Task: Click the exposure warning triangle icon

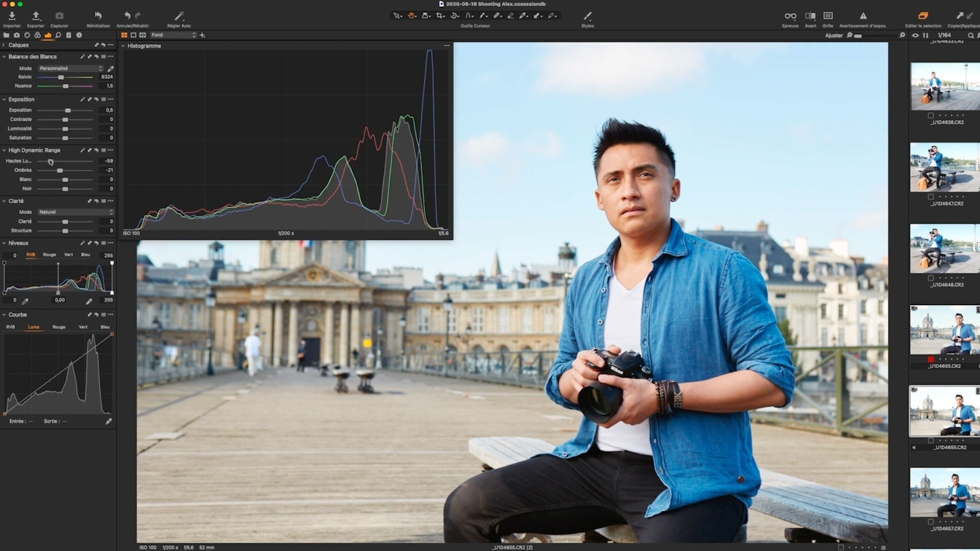Action: (863, 16)
